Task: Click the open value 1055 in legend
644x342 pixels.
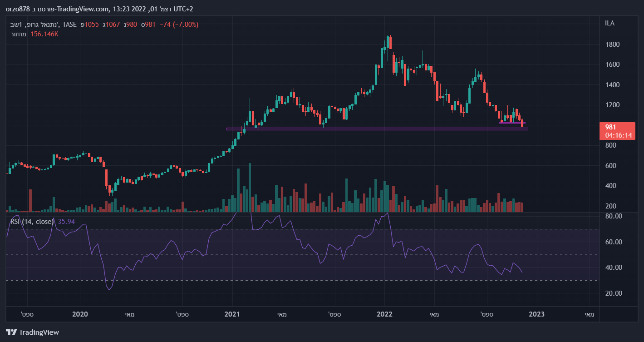Action: [x=92, y=25]
